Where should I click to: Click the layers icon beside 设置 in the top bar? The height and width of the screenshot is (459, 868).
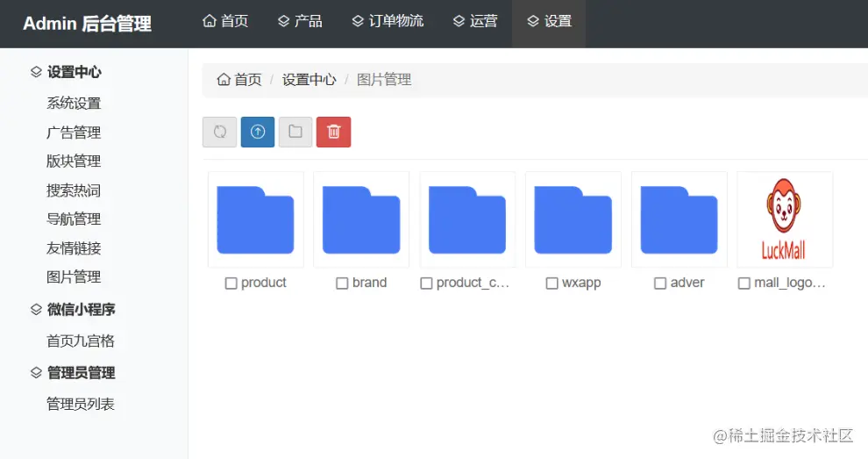[533, 21]
